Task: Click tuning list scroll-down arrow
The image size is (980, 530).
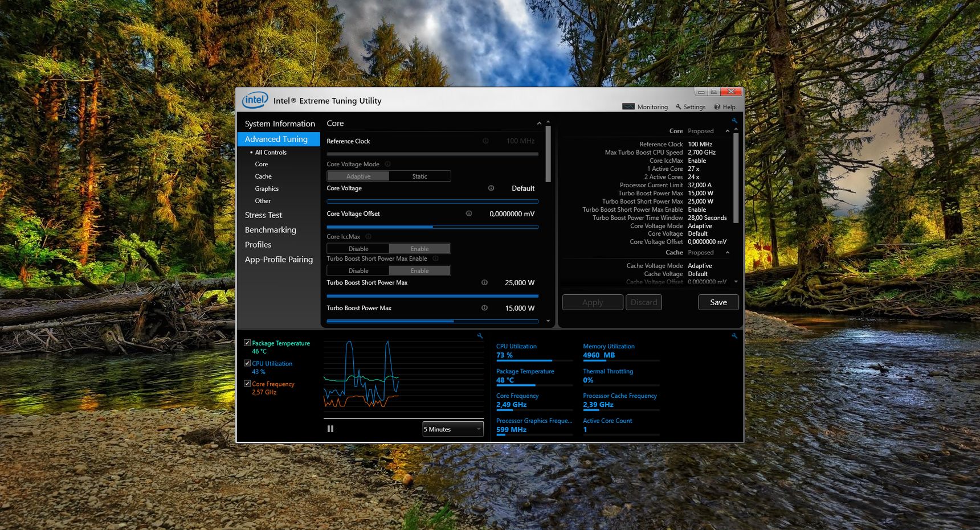Action: click(x=548, y=321)
